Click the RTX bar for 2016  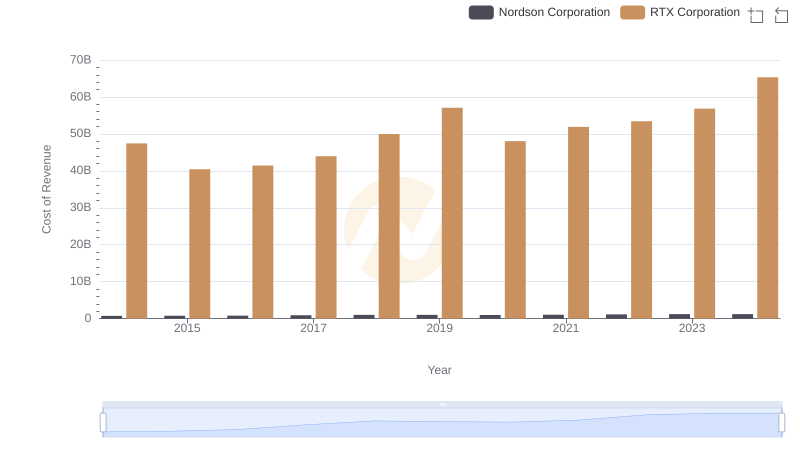pyautogui.click(x=263, y=242)
